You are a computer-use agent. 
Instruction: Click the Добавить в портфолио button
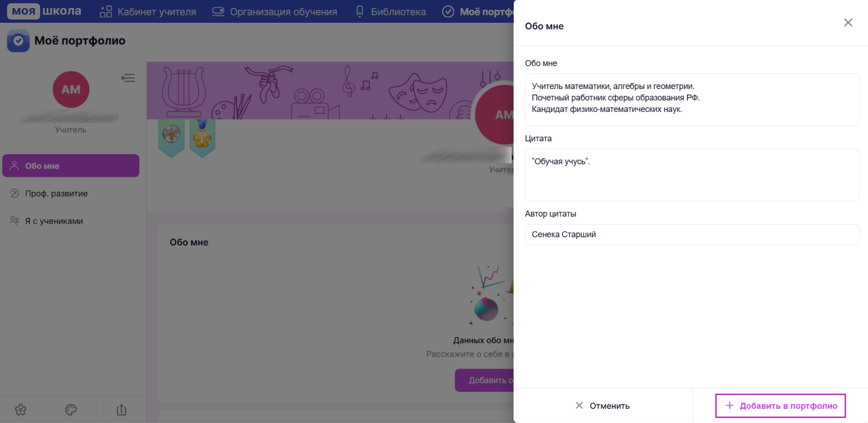pyautogui.click(x=781, y=406)
